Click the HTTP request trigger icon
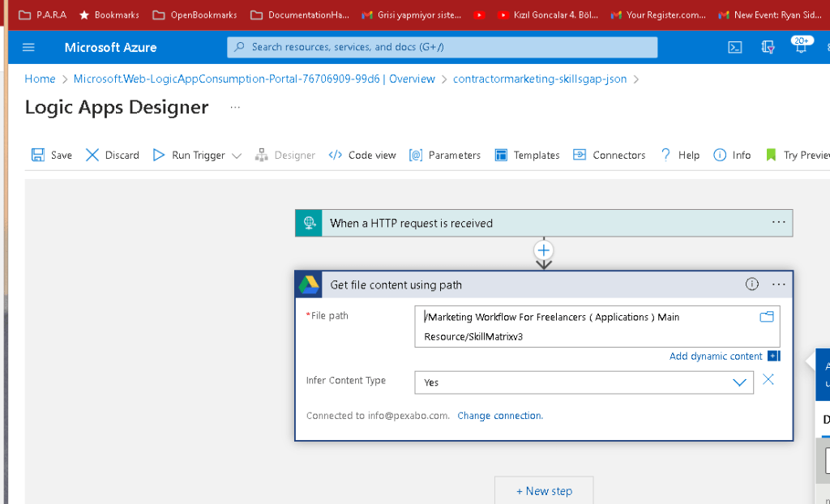 coord(309,223)
